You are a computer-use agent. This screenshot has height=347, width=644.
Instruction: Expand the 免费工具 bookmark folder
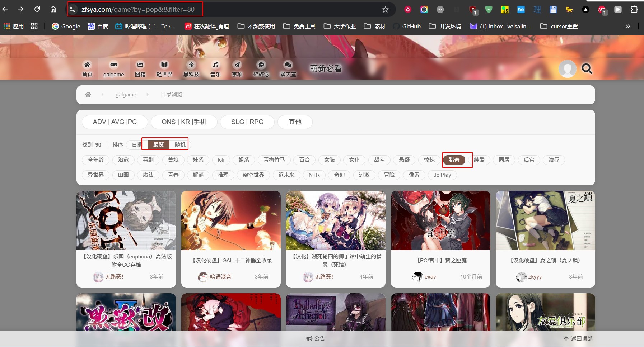click(x=299, y=26)
